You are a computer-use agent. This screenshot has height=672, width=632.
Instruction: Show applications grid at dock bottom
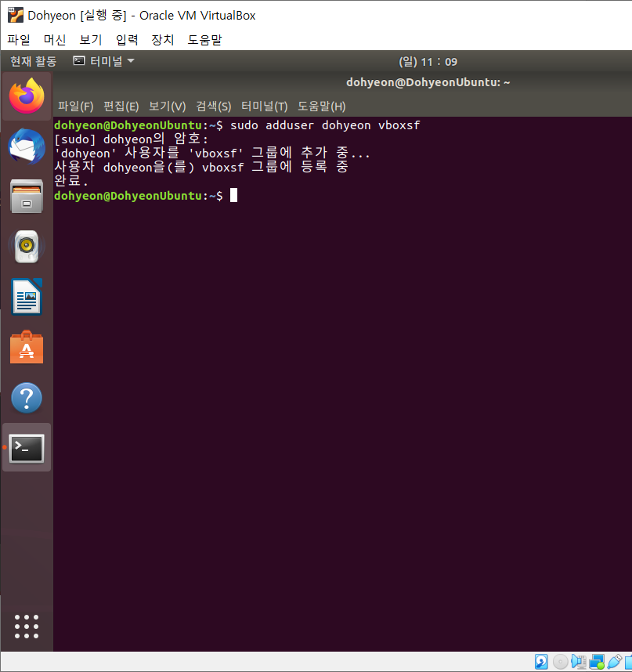(x=27, y=627)
